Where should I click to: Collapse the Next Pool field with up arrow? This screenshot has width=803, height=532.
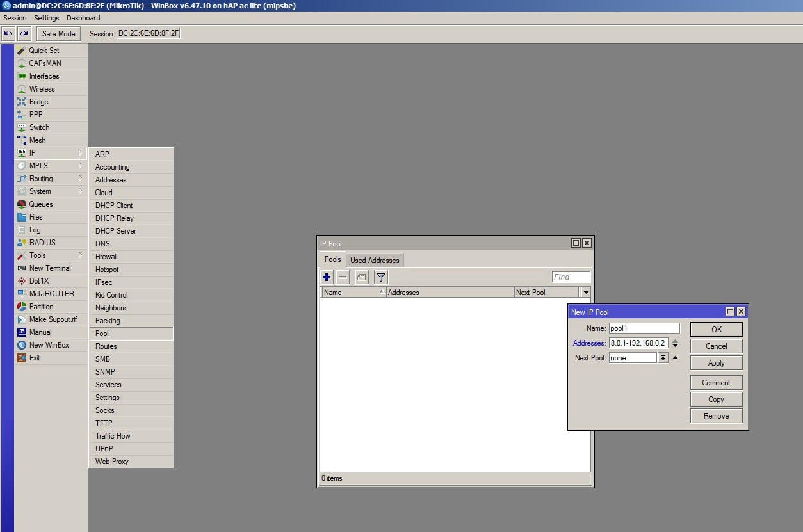[x=675, y=358]
